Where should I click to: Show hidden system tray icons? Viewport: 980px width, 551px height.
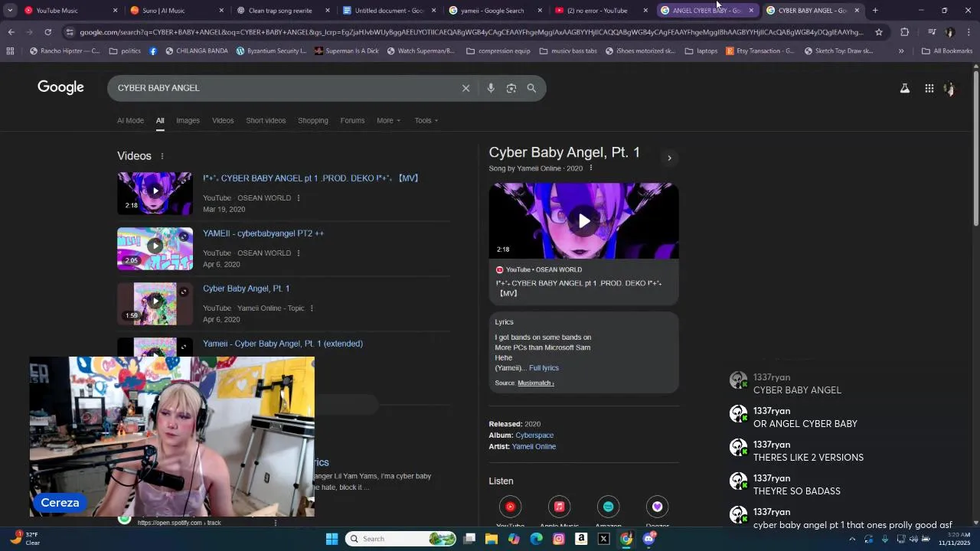pos(852,539)
